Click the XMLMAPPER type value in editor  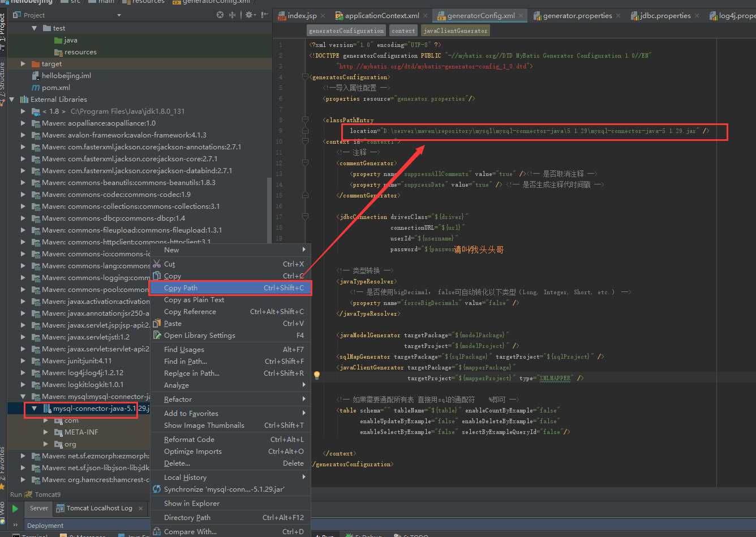pos(555,378)
